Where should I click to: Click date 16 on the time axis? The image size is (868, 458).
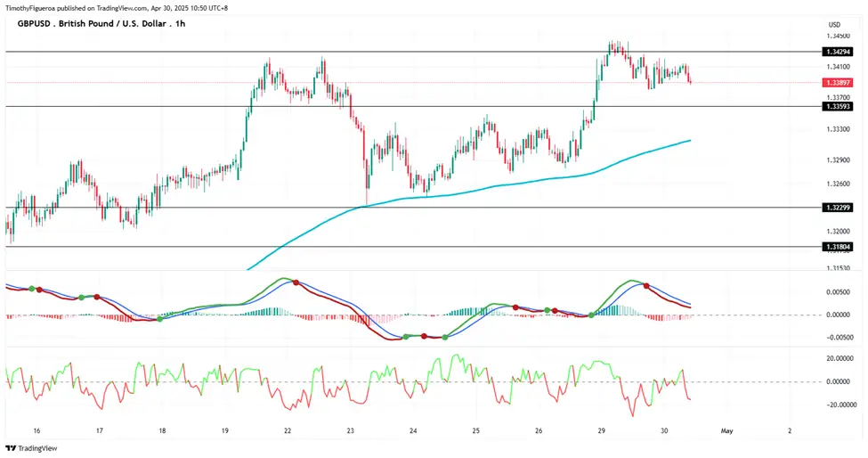point(37,430)
